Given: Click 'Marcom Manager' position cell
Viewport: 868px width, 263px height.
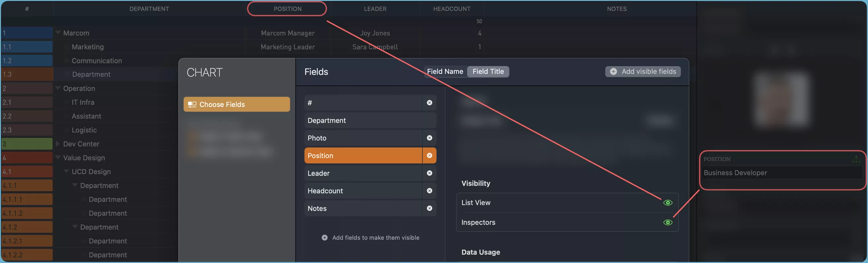Looking at the screenshot, I should [288, 33].
